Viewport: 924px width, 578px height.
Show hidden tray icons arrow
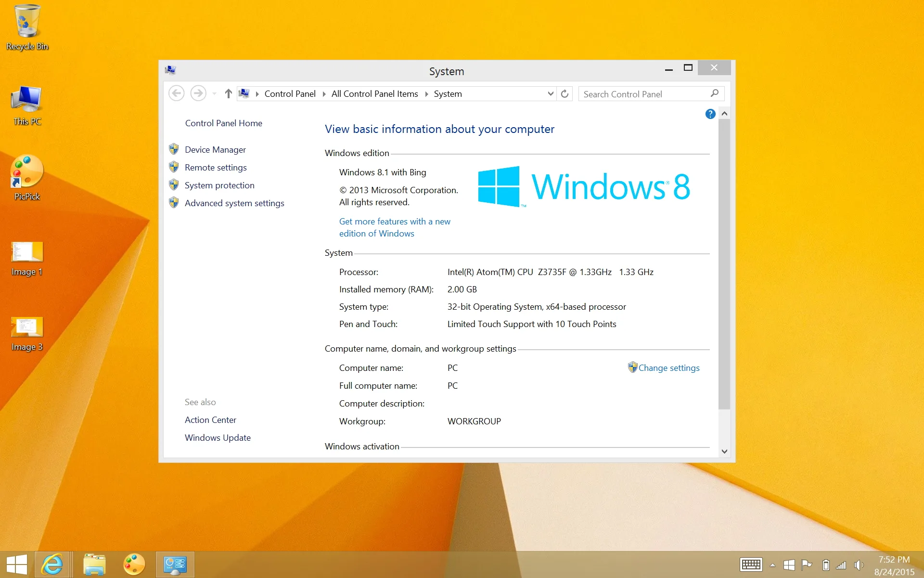(x=772, y=565)
